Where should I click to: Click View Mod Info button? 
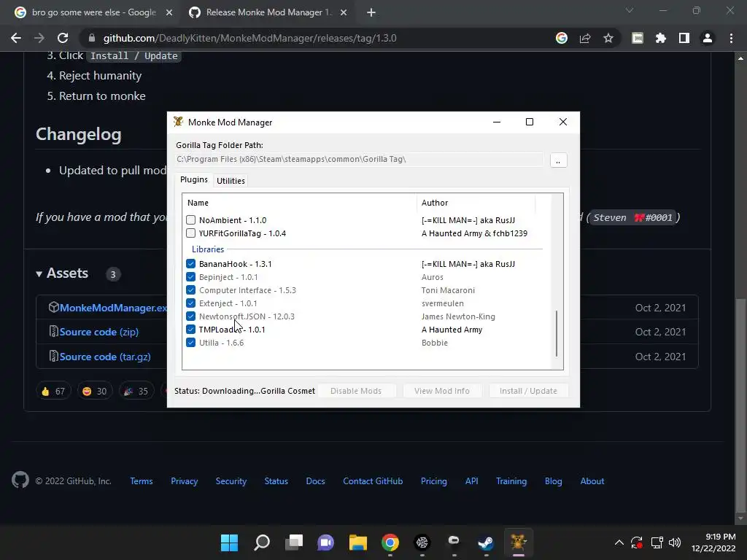pyautogui.click(x=441, y=391)
